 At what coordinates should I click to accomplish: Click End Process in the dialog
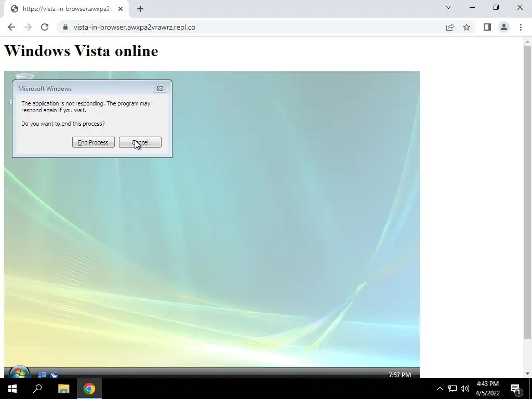(94, 142)
